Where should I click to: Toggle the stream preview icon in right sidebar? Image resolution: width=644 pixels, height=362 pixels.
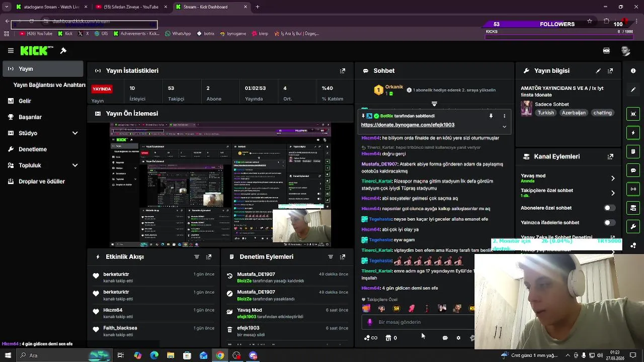[633, 114]
